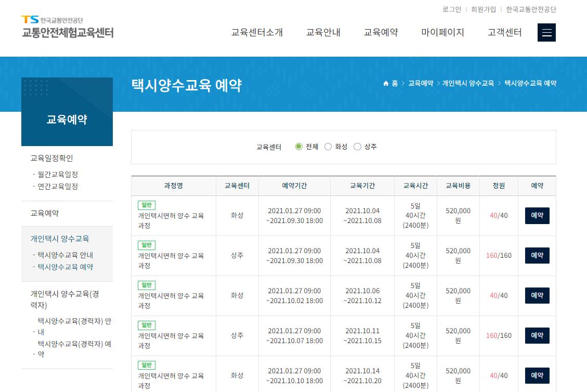The height and width of the screenshot is (392, 587).
Task: Open the 마이페이지 top menu
Action: pyautogui.click(x=442, y=33)
